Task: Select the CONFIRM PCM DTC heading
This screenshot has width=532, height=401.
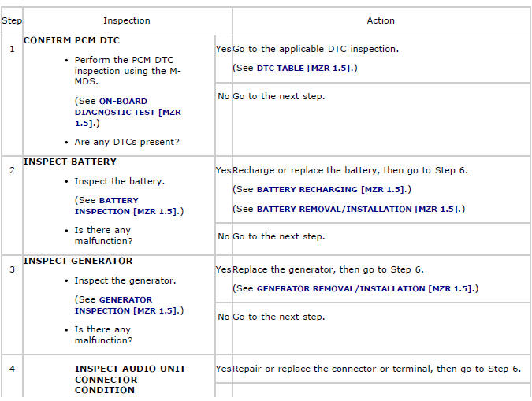Action: click(x=71, y=39)
